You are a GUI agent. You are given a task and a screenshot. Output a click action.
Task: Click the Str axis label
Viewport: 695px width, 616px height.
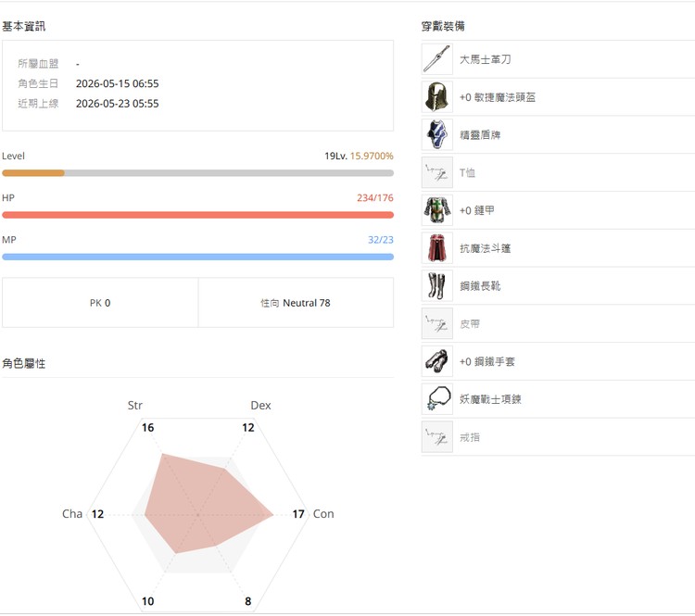point(134,406)
